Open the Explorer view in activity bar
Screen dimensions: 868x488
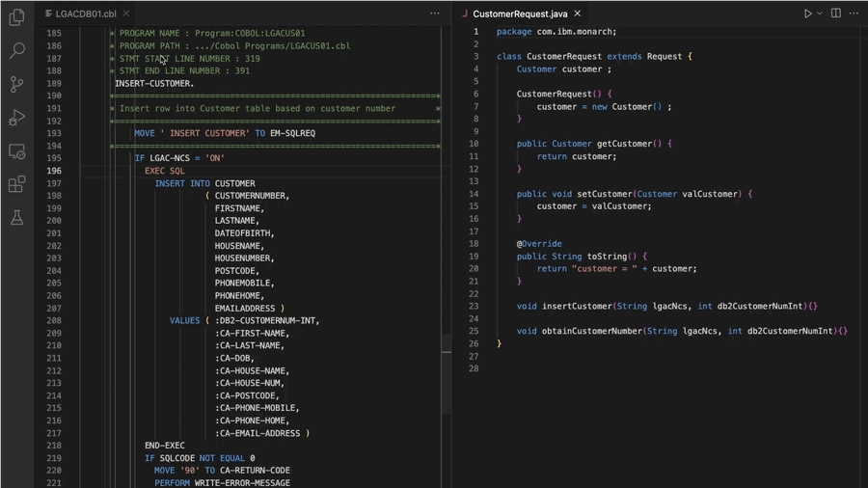[16, 17]
